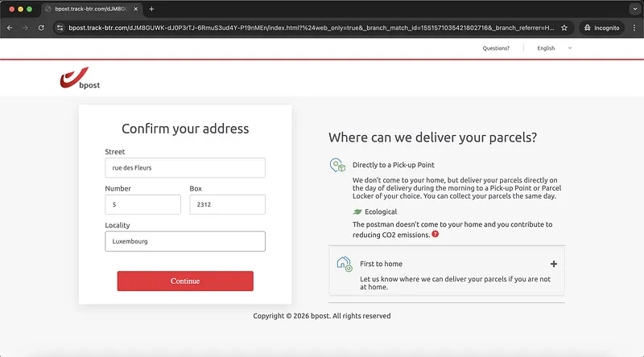Open the Incognito profile indicator
This screenshot has height=357, width=644.
pyautogui.click(x=601, y=27)
